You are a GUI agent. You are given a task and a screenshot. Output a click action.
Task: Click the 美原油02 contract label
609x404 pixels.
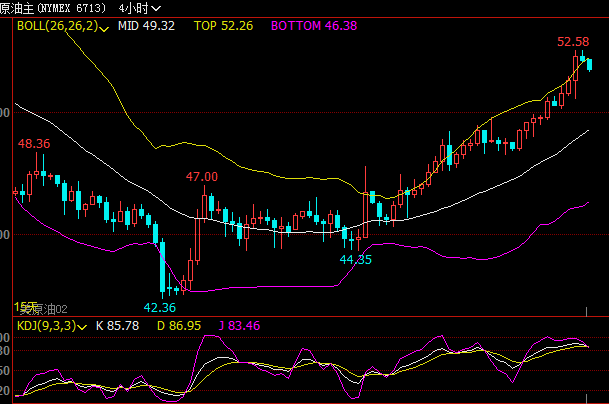tap(44, 309)
